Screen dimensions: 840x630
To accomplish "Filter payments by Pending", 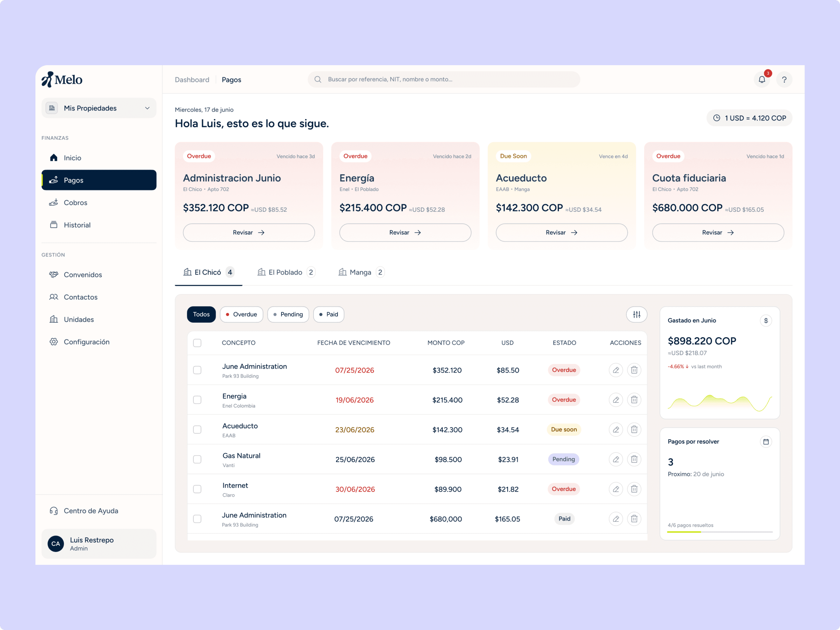I will (288, 314).
